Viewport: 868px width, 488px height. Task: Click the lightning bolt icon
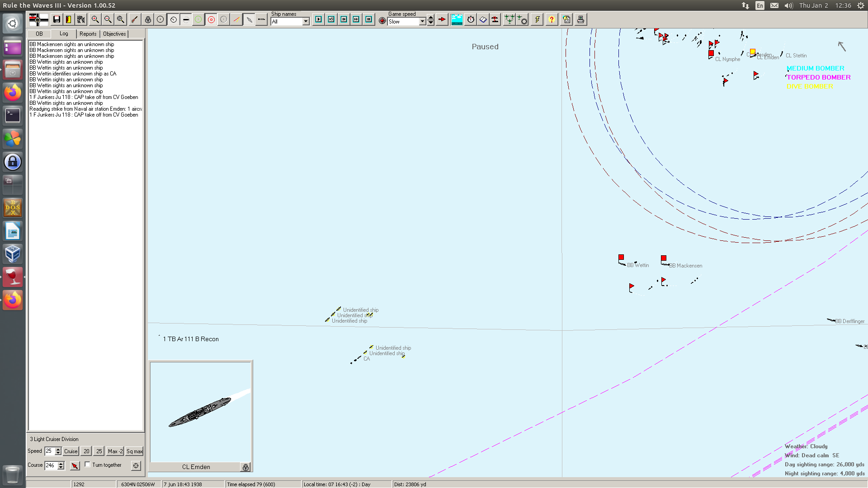tap(537, 19)
